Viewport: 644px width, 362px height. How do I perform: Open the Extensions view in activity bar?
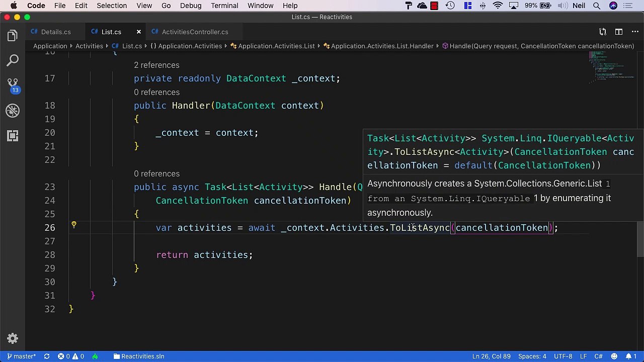click(13, 136)
